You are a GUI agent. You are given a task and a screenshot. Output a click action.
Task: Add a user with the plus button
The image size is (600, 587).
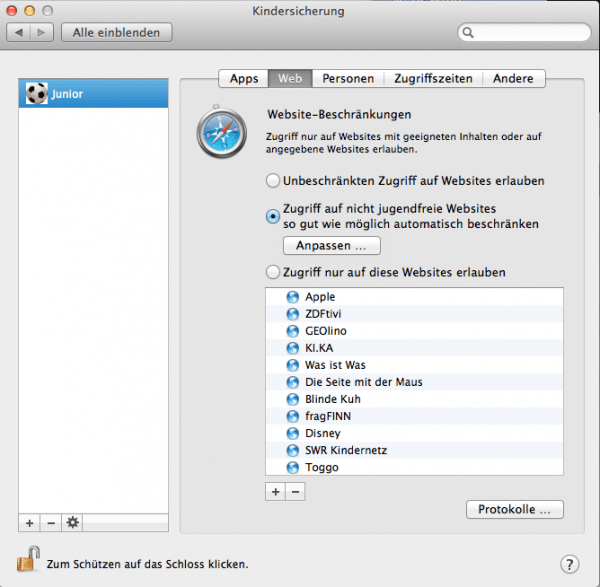click(29, 523)
